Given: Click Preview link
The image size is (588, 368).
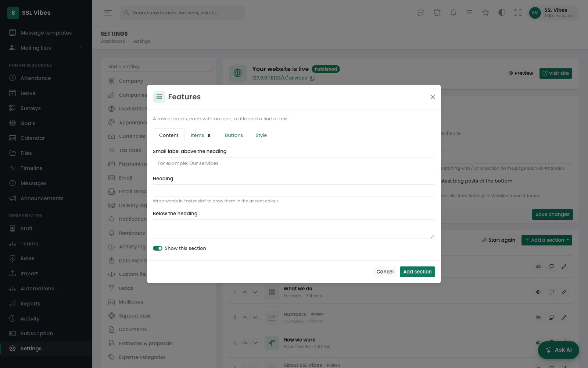Looking at the screenshot, I should pos(520,73).
